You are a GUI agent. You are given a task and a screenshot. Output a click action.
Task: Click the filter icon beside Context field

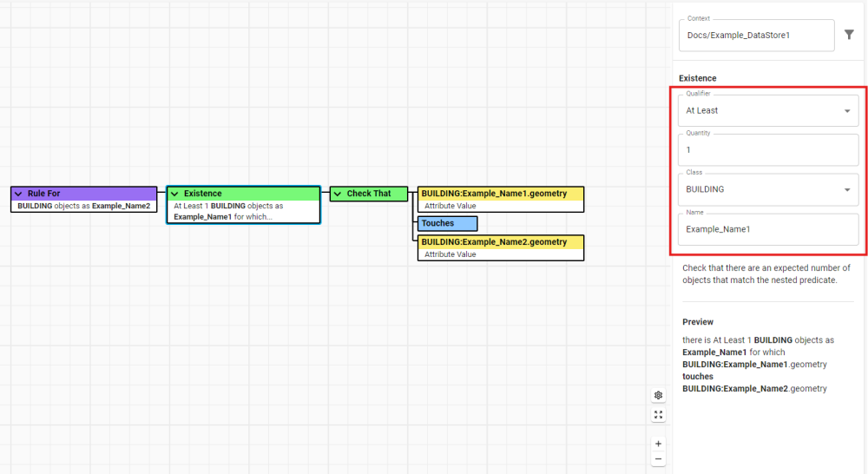click(x=849, y=35)
